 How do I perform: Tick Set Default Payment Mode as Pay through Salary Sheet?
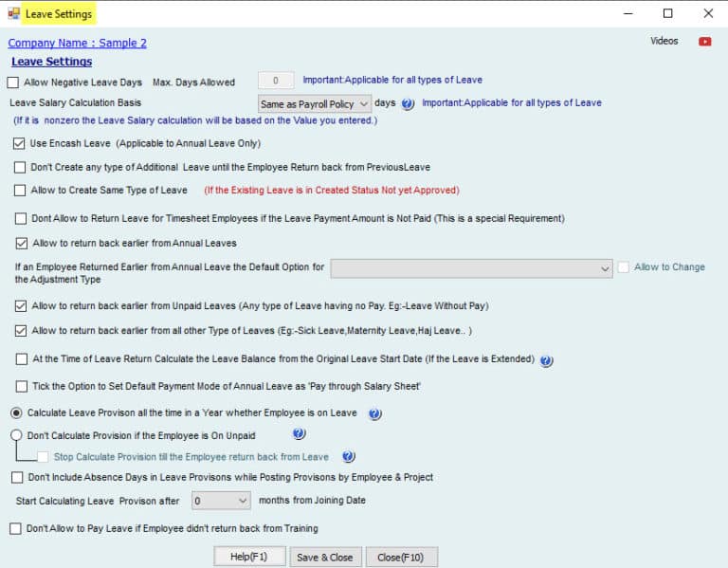pyautogui.click(x=22, y=386)
